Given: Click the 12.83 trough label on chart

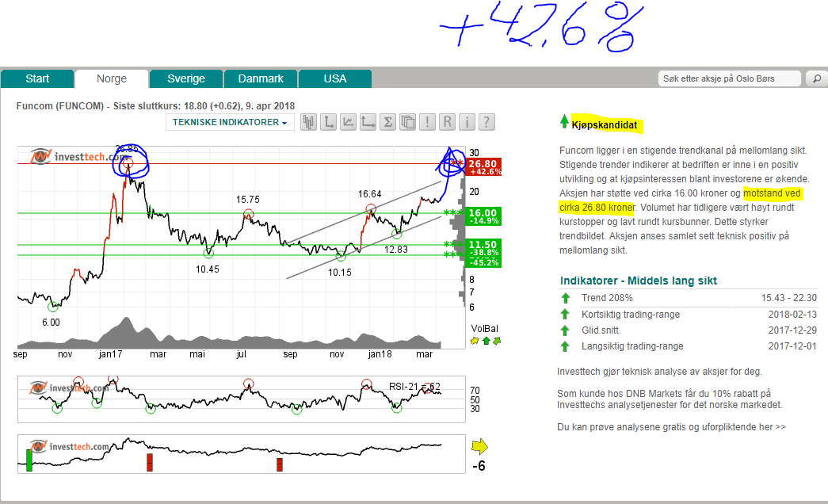Looking at the screenshot, I should [x=396, y=250].
